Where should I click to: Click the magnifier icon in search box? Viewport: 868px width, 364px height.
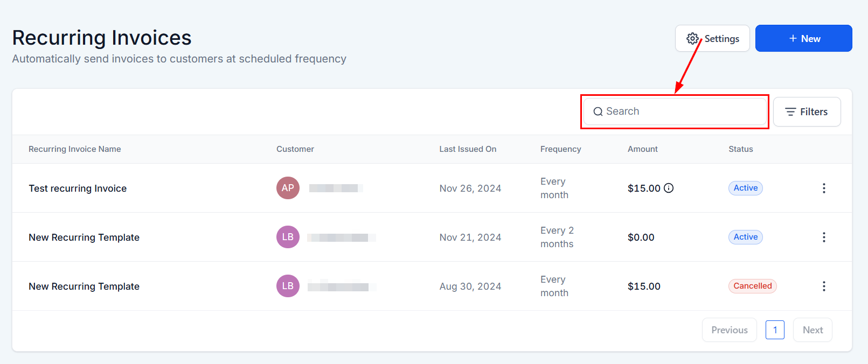coord(598,111)
